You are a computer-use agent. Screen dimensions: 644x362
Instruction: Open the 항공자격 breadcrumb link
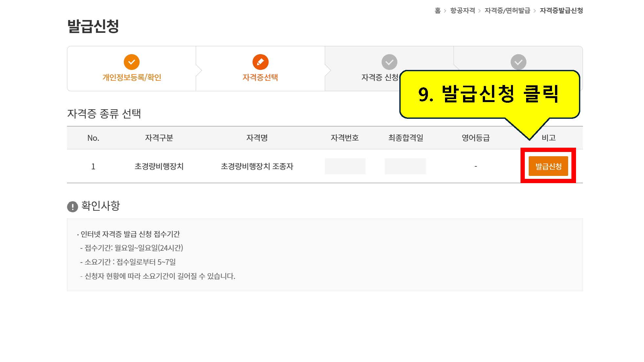pos(462,11)
